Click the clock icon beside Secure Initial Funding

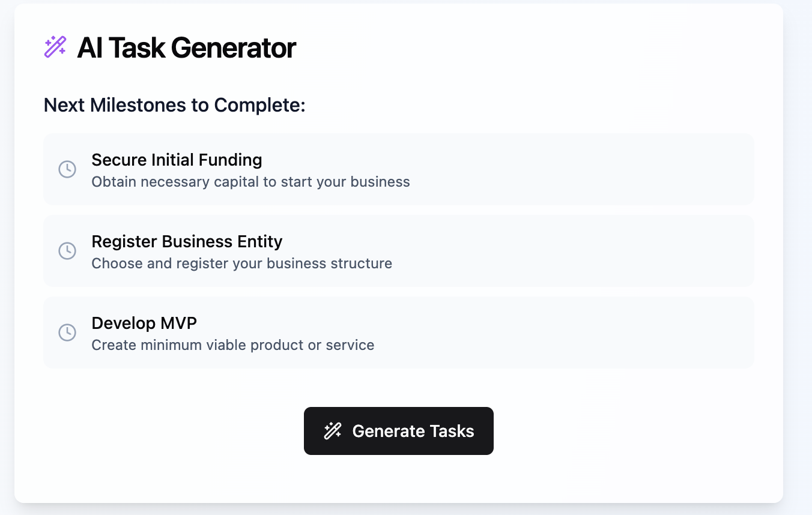pos(67,169)
